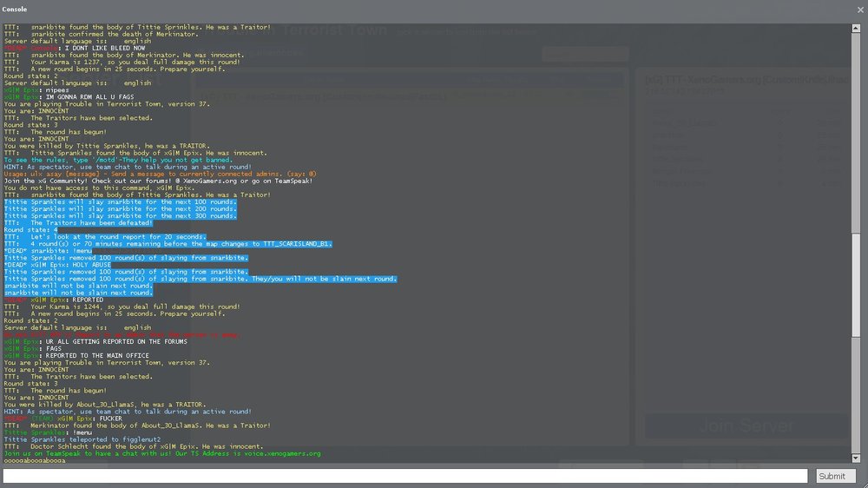This screenshot has width=868, height=488.
Task: Click line 'You were killed by Tittie Sprankles'
Action: [x=106, y=146]
